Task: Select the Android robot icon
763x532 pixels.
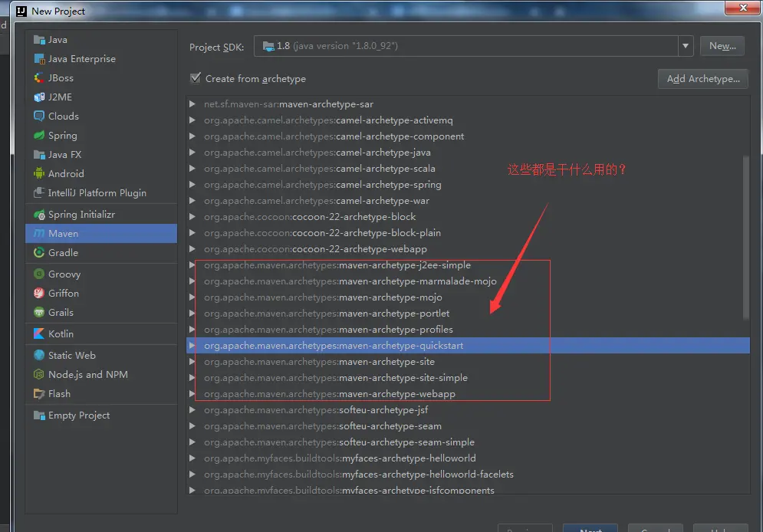Action: point(39,173)
